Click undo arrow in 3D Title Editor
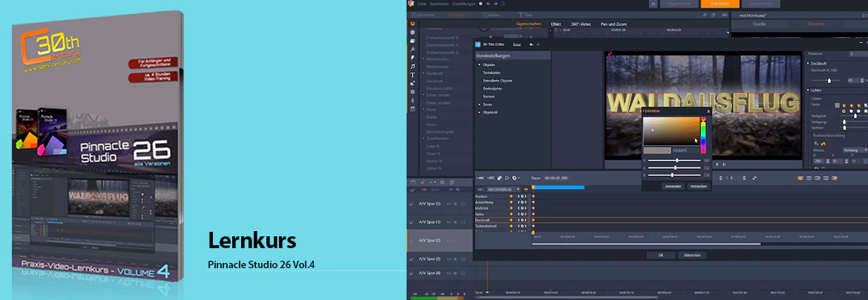This screenshot has width=868, height=300. (x=531, y=44)
